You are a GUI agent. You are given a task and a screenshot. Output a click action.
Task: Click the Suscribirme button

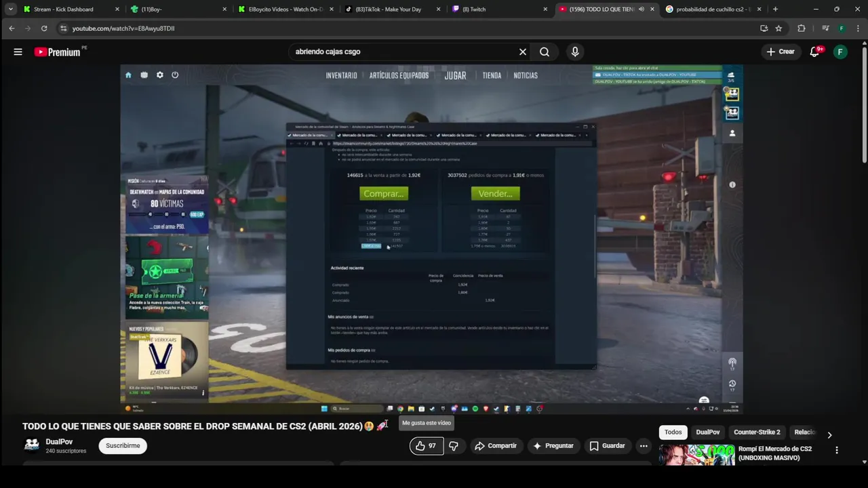123,446
